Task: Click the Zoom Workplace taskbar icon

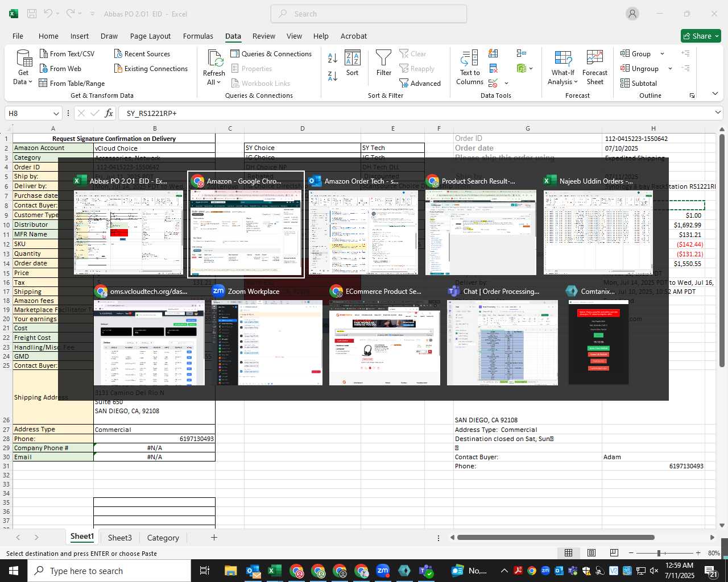Action: pyautogui.click(x=383, y=571)
